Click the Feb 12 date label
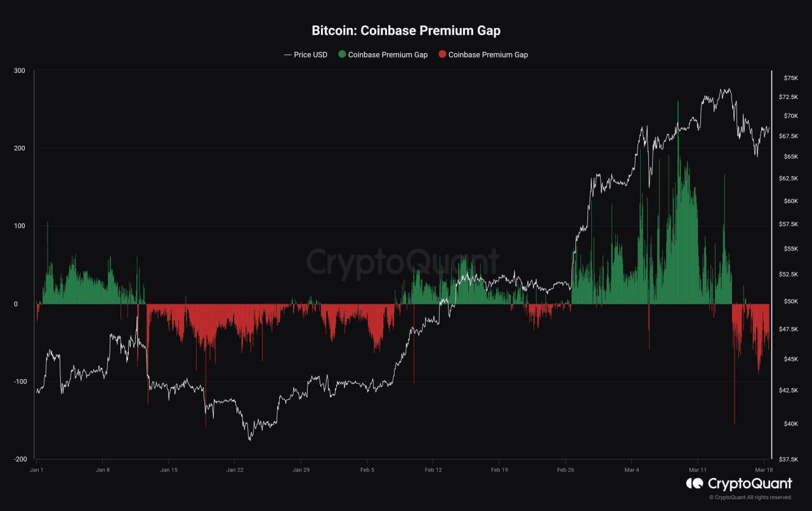Image resolution: width=812 pixels, height=511 pixels. pyautogui.click(x=433, y=470)
